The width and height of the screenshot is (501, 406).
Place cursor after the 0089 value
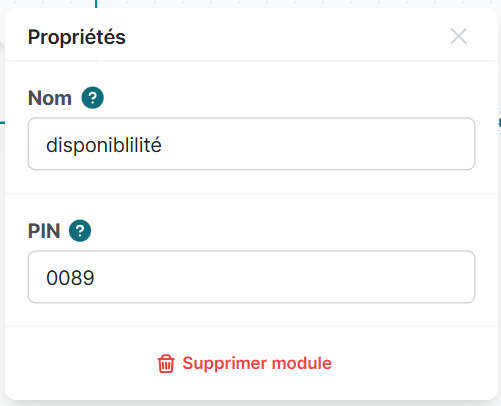[95, 278]
